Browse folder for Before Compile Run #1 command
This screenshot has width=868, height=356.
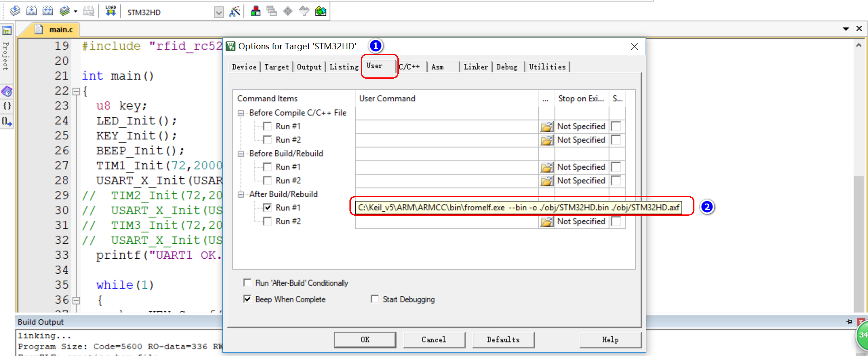pyautogui.click(x=547, y=127)
